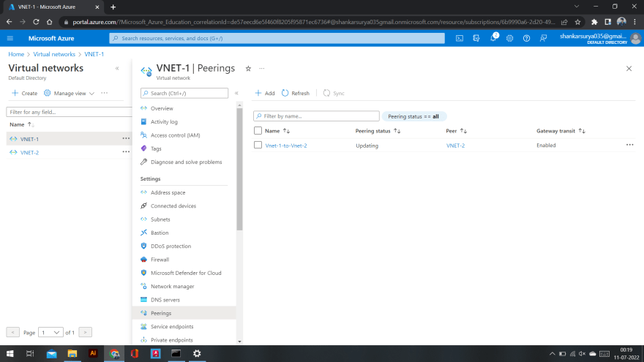Sort peerings by Name column
644x362 pixels.
[277, 131]
